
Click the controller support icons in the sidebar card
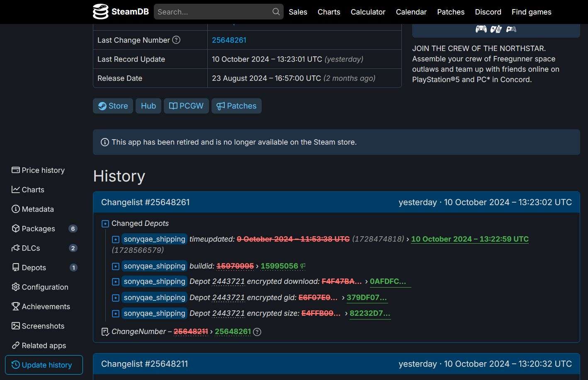496,29
